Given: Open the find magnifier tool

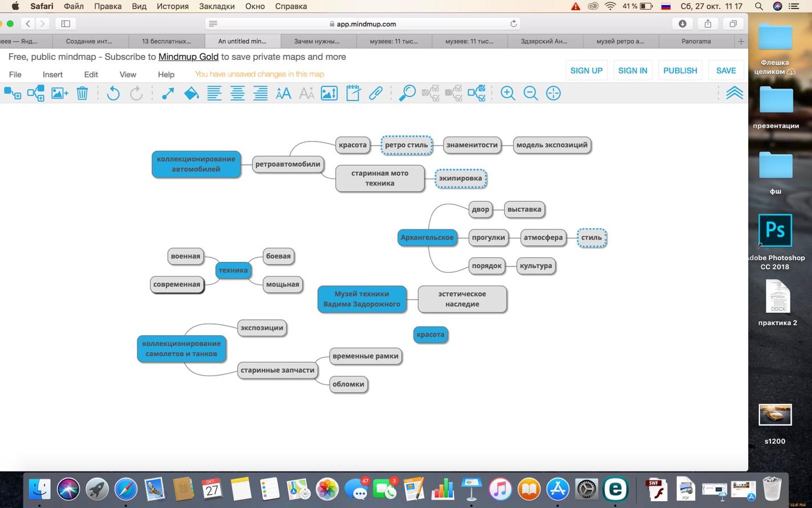Looking at the screenshot, I should click(x=407, y=93).
